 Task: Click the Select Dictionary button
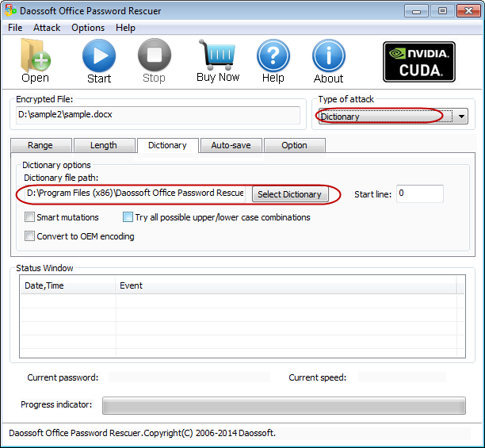pyautogui.click(x=290, y=194)
